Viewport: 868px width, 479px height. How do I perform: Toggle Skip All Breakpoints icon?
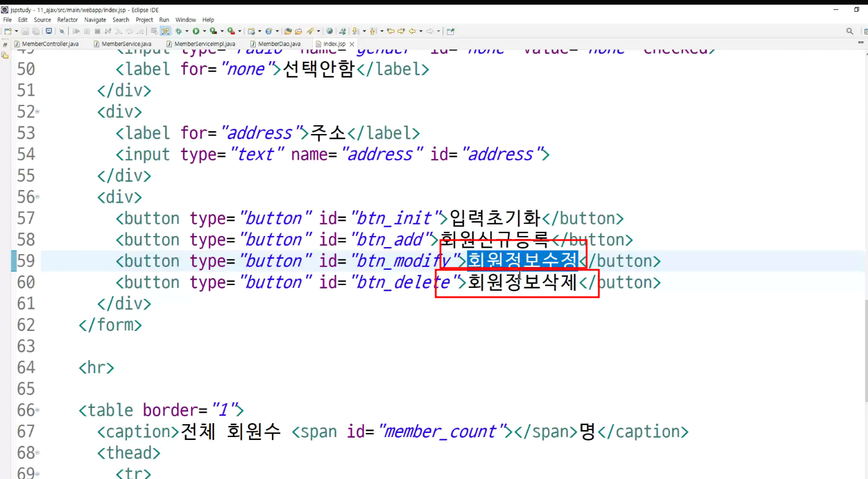point(62,31)
